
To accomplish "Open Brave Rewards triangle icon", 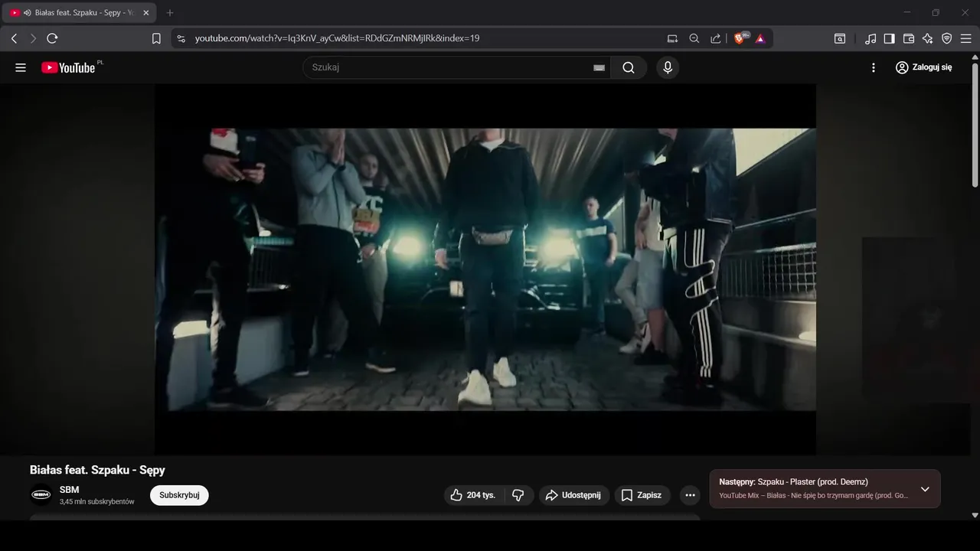I will pyautogui.click(x=760, y=38).
